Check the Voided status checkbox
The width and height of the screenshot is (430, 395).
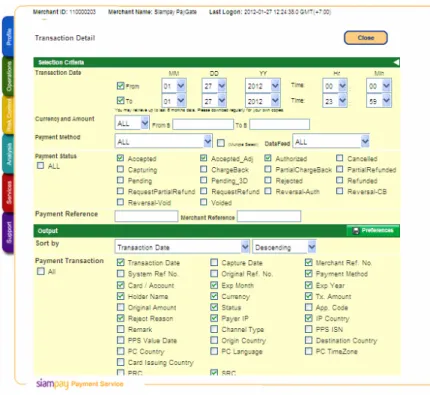point(203,202)
